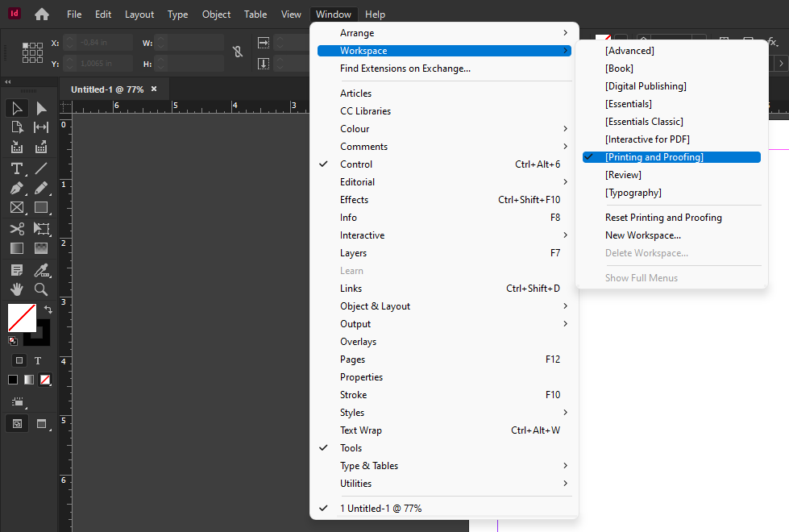Close the Untitled-1 document tab
The height and width of the screenshot is (532, 789).
coord(154,89)
